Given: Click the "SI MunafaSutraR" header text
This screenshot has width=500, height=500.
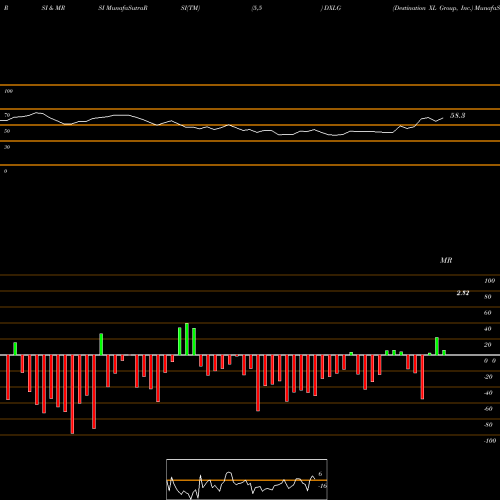Looking at the screenshot, I should coord(123,8).
